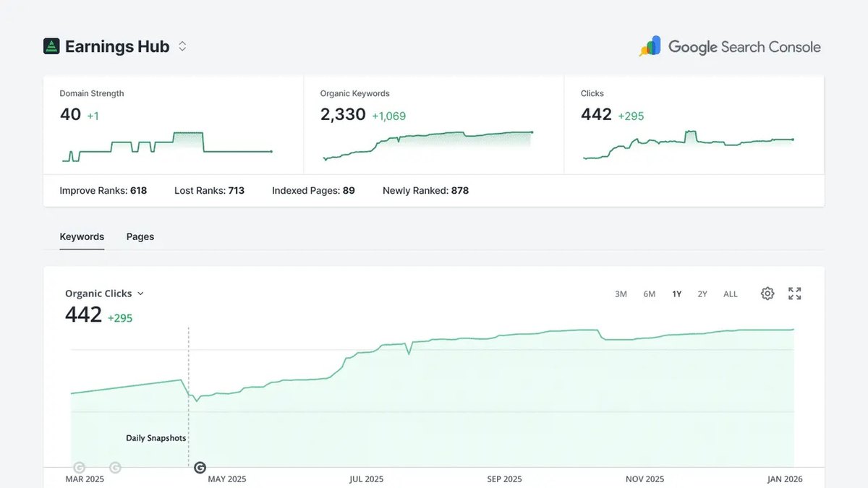Click "Indexed Pages: 89" stat

pos(313,191)
